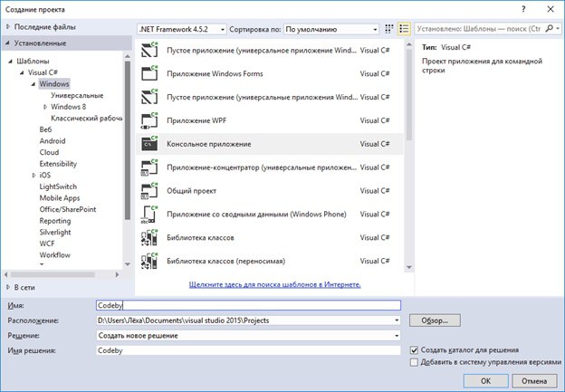Select the LightSwitch category
This screenshot has width=565, height=392.
point(58,186)
